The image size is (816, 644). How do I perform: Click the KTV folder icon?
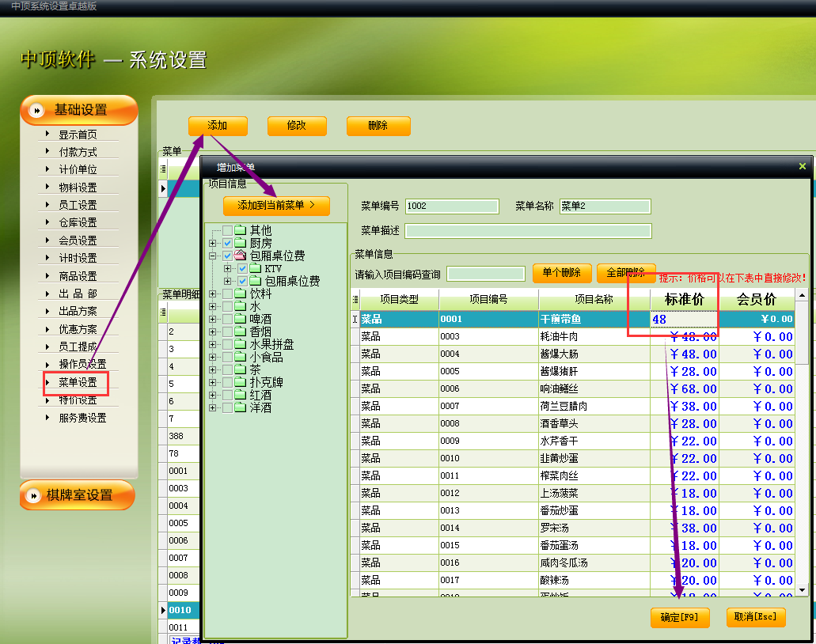256,269
